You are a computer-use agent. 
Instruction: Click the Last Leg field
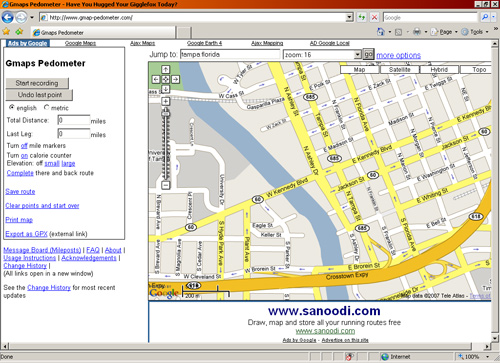pyautogui.click(x=74, y=134)
